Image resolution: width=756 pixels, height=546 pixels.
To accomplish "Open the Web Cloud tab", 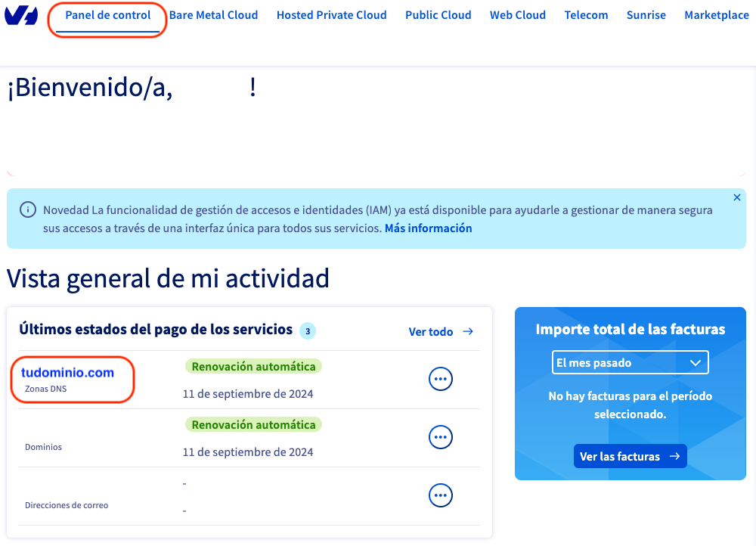I will tap(518, 15).
